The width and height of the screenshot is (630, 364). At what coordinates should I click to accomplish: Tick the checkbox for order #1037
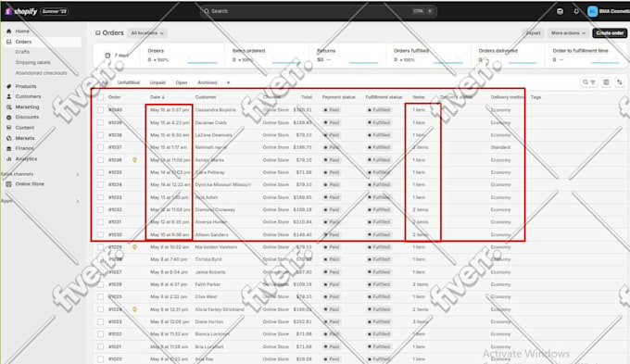pos(100,147)
